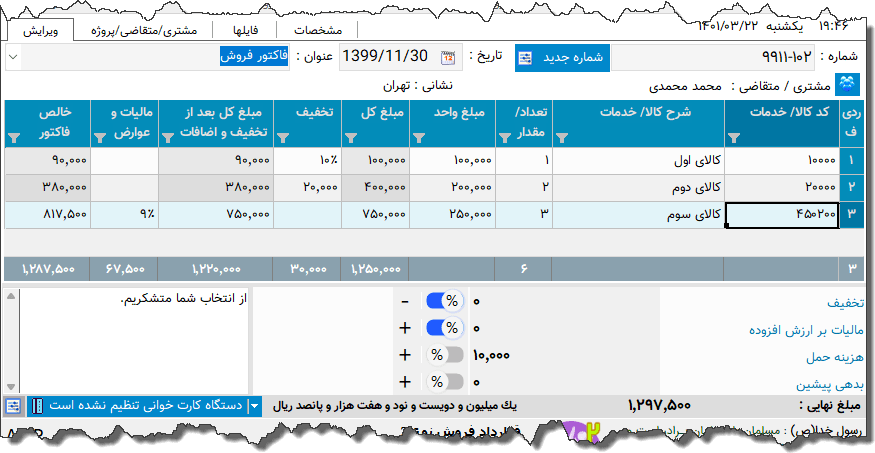Filter the مالیات و عوارض column
Viewport: 875px width, 453px height.
point(100,138)
